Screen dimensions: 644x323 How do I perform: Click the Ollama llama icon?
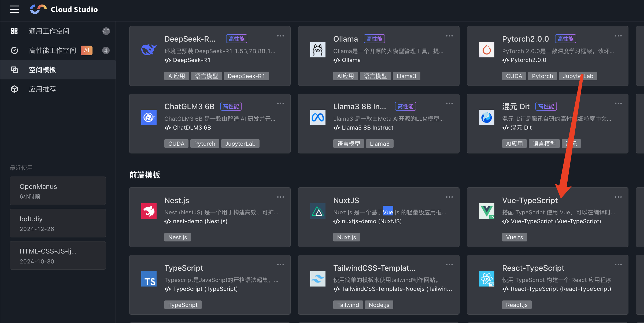tap(318, 50)
